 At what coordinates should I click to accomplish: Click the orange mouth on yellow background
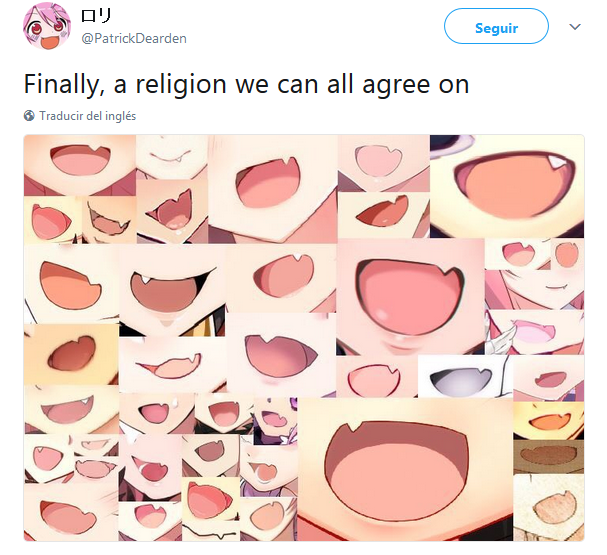click(549, 420)
